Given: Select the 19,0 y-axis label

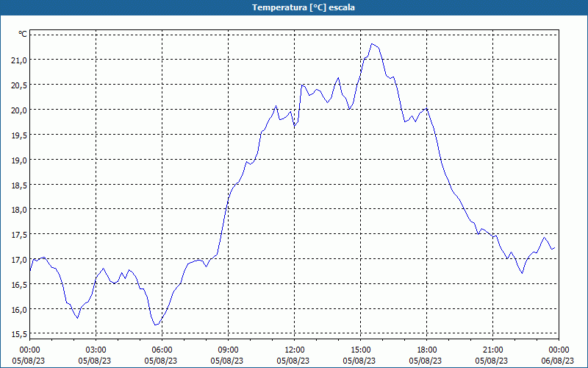Looking at the screenshot, I should click(19, 160).
